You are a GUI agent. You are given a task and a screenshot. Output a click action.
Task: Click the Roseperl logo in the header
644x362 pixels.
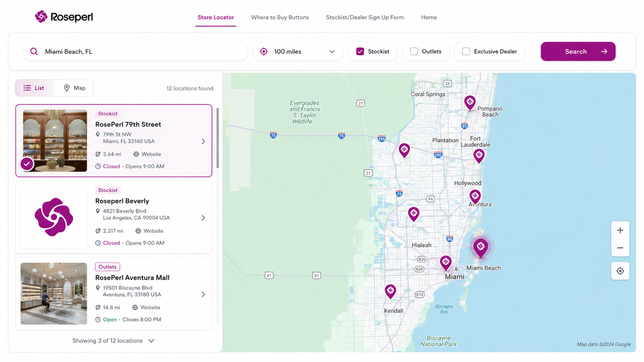(x=64, y=17)
